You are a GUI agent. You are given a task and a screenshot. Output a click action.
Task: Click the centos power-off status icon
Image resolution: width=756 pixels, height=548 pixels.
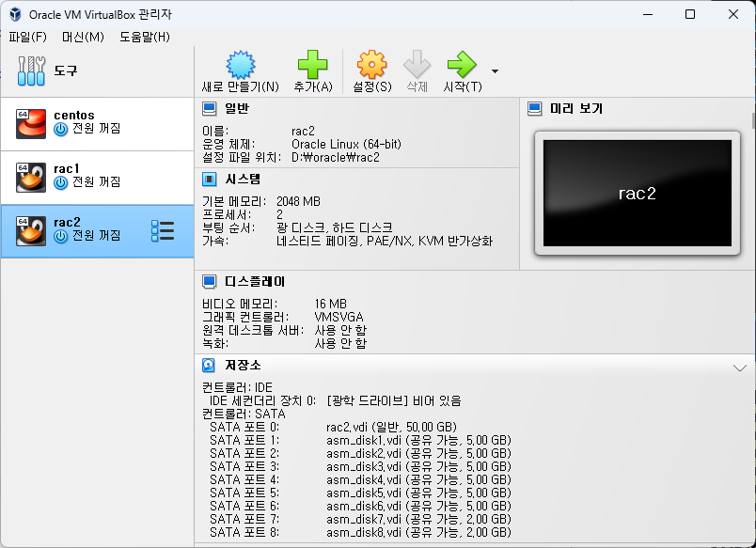[60, 129]
